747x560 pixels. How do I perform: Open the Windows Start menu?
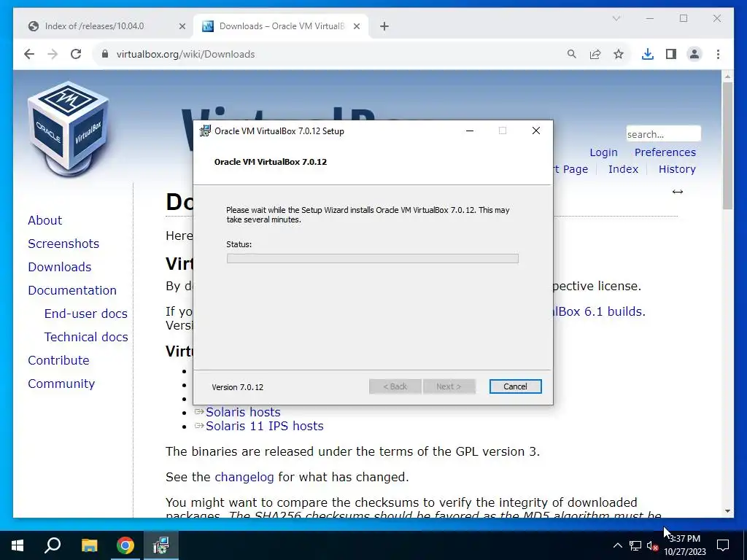[18, 545]
